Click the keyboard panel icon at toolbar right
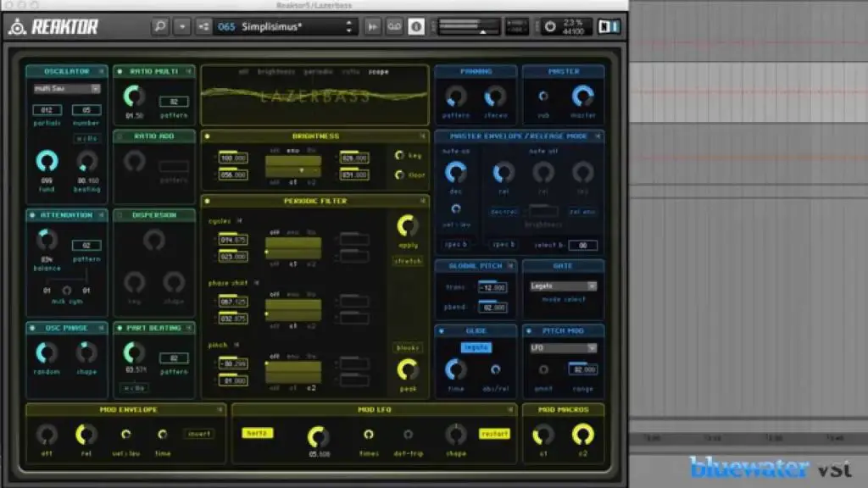868x488 pixels. [609, 26]
